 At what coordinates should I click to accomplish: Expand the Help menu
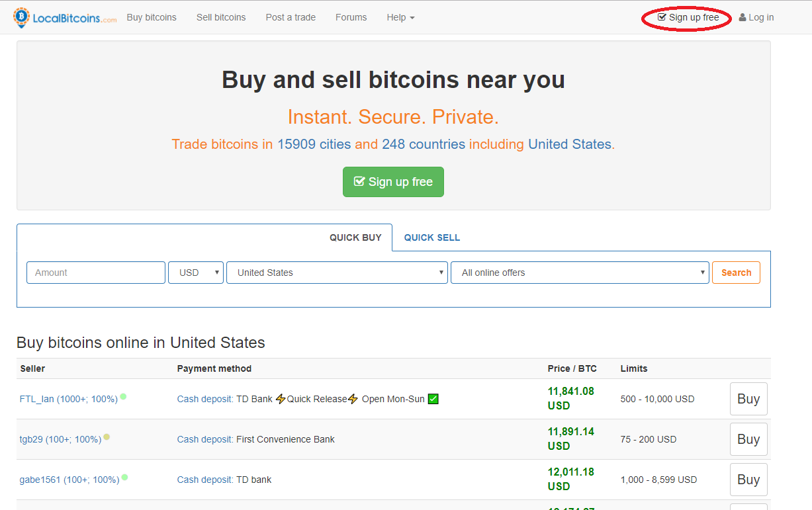coord(400,17)
